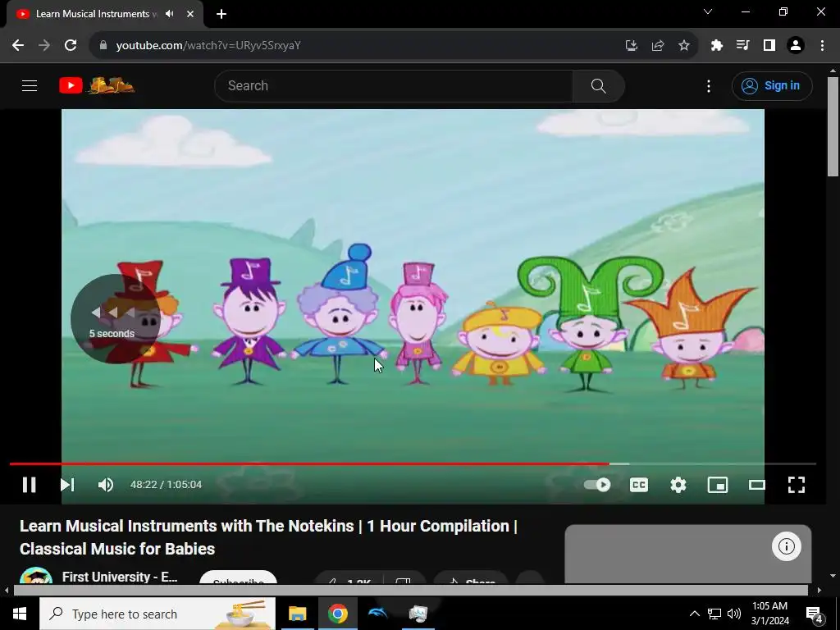Enable miniplayer mode
The image size is (840, 630).
pyautogui.click(x=717, y=485)
